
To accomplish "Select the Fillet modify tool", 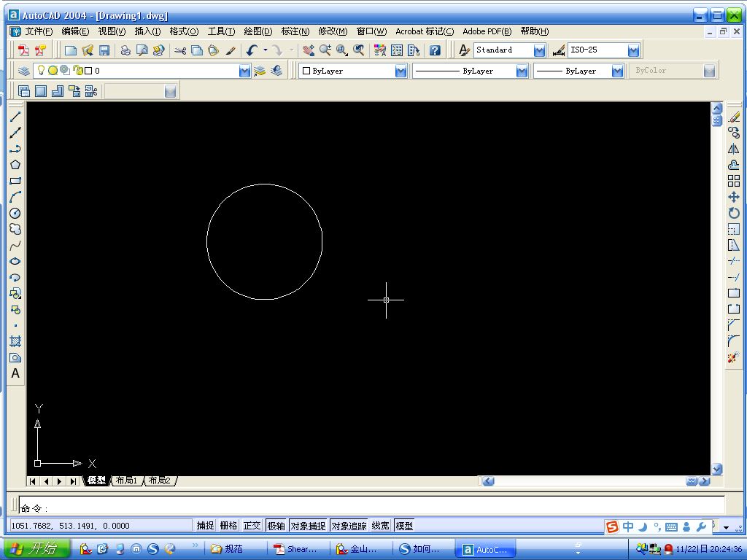I will coord(734,341).
